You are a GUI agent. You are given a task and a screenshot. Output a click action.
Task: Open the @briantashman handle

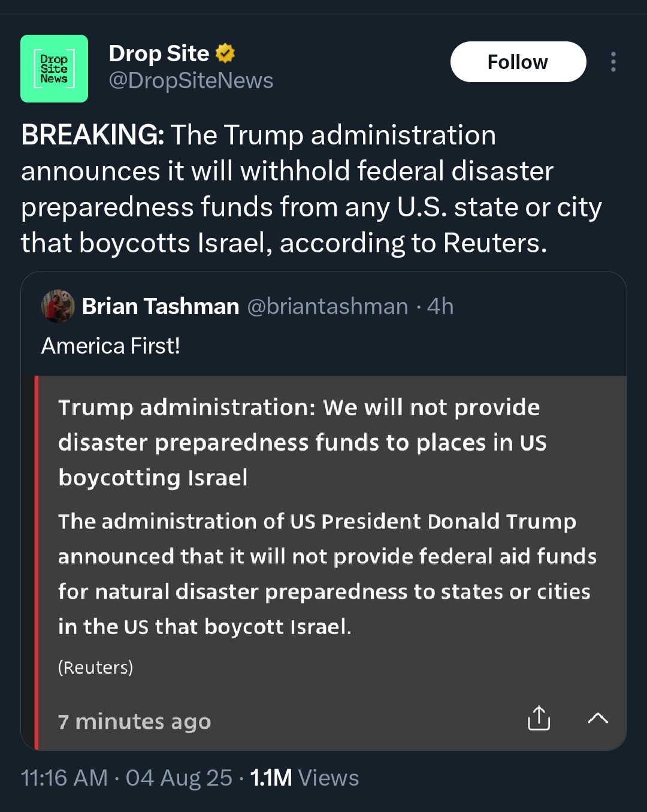point(327,306)
